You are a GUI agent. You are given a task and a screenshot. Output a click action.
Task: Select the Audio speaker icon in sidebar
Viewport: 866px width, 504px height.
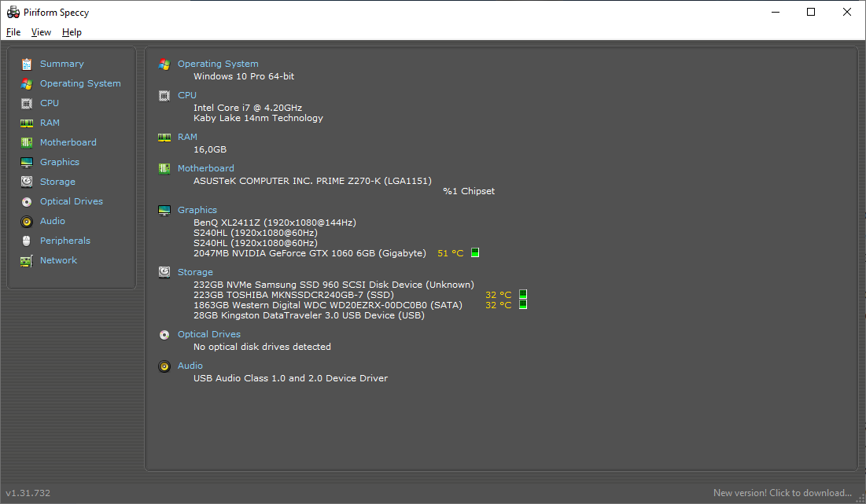point(27,221)
